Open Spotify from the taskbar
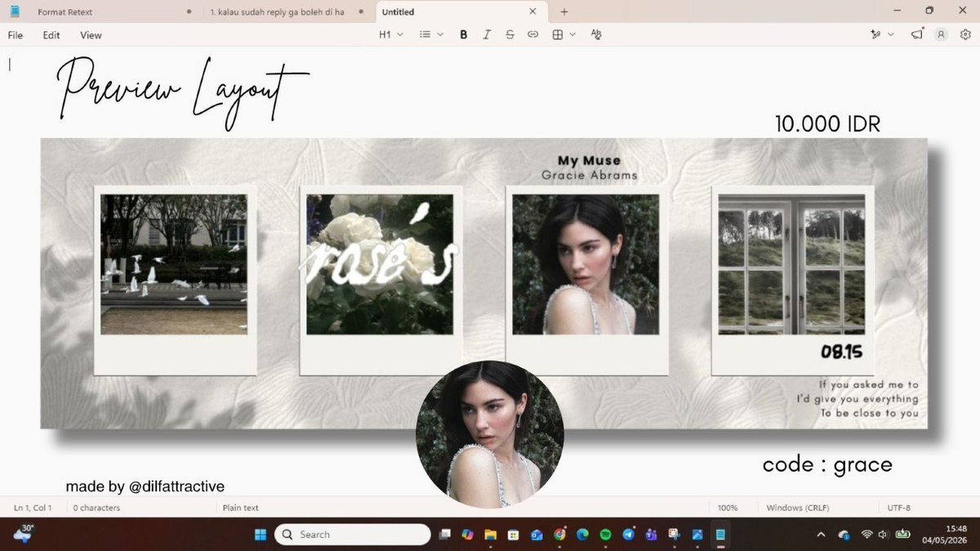 605,535
